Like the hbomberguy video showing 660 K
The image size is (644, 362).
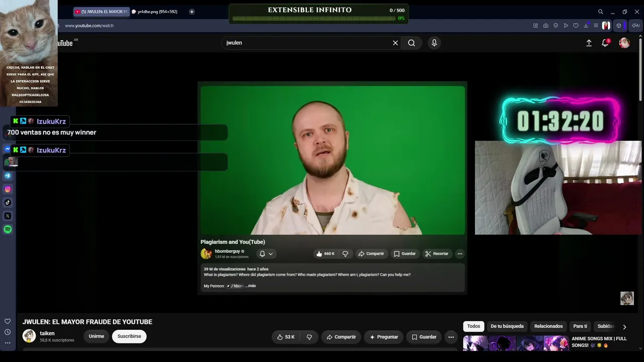pyautogui.click(x=325, y=254)
